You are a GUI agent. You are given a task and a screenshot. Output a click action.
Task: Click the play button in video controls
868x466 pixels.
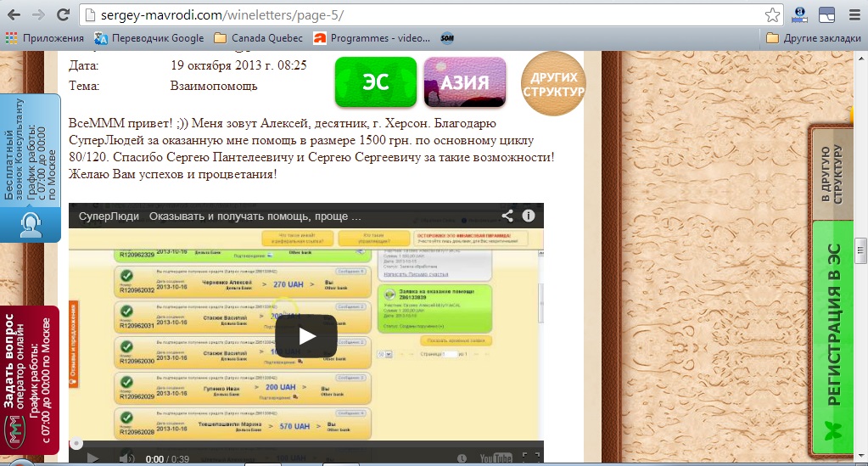point(93,458)
